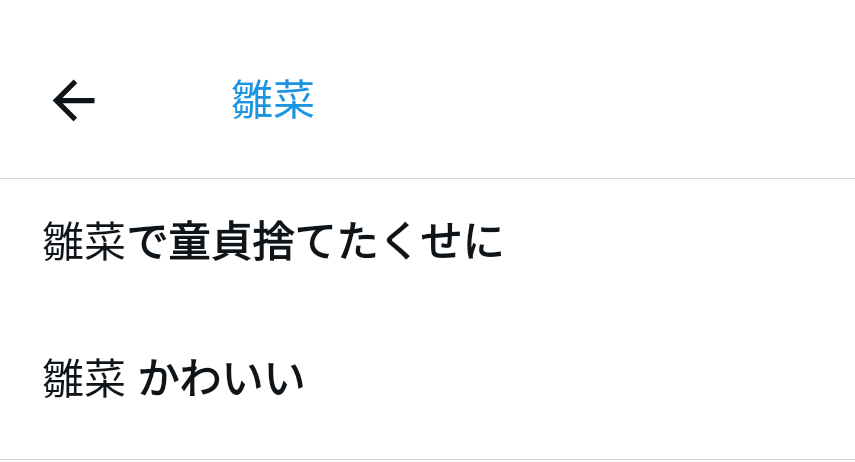Click the 童貞捨てたくせに suggestion text
Viewport: 855px width, 462px height.
[x=335, y=242]
